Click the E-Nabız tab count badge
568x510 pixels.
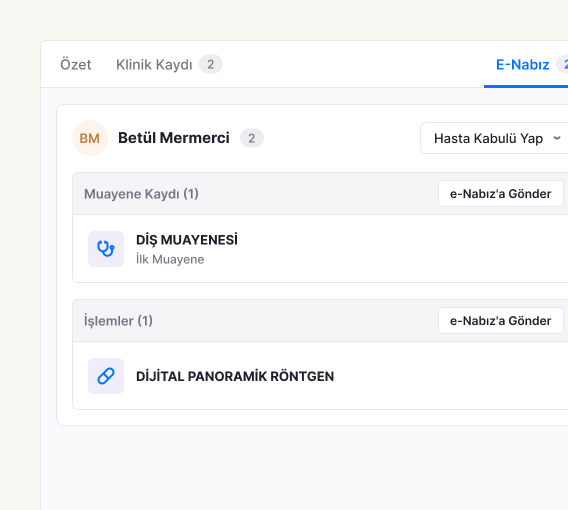(x=563, y=64)
